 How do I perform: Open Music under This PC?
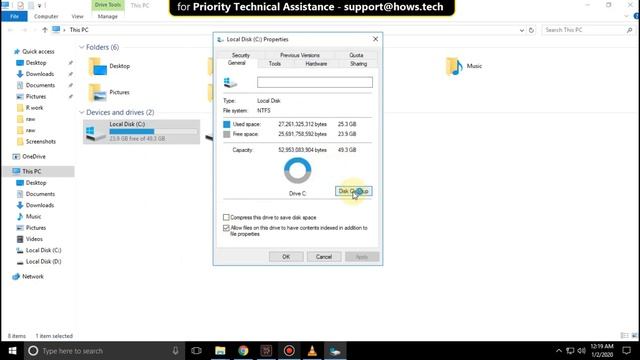point(33,216)
